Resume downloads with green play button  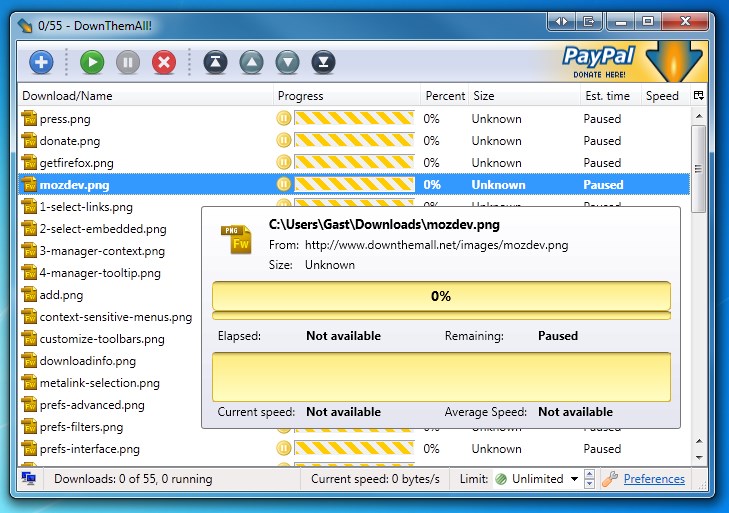(92, 62)
